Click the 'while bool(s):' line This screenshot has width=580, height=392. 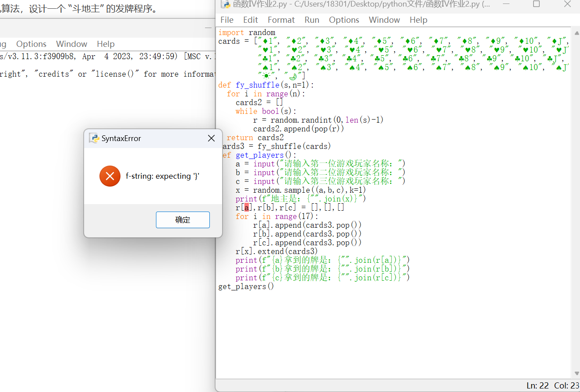click(x=266, y=111)
